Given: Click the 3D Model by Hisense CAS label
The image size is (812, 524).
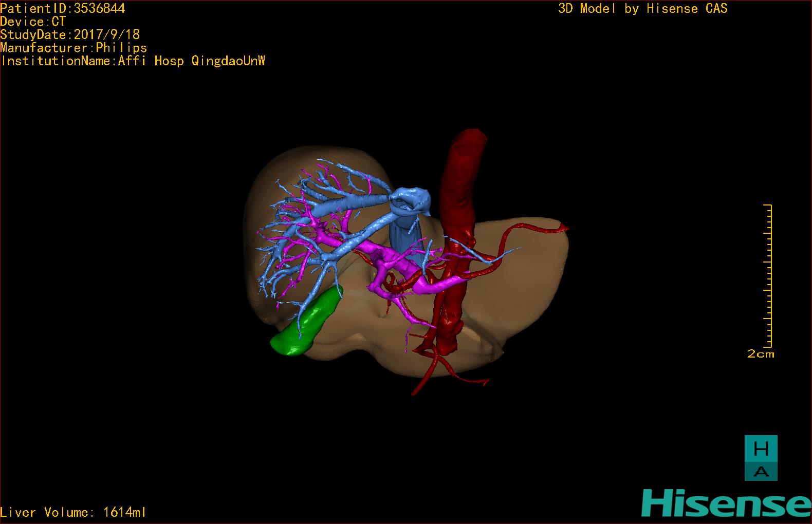Looking at the screenshot, I should pos(643,9).
